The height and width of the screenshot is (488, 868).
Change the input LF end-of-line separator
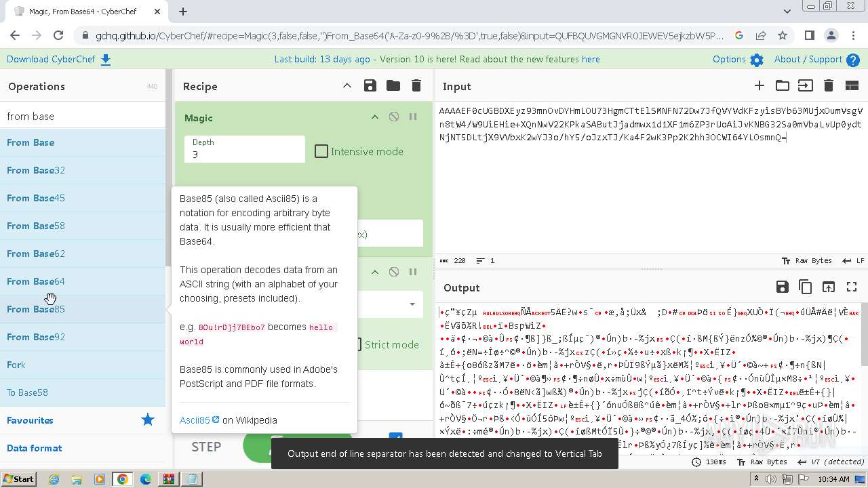(x=852, y=260)
